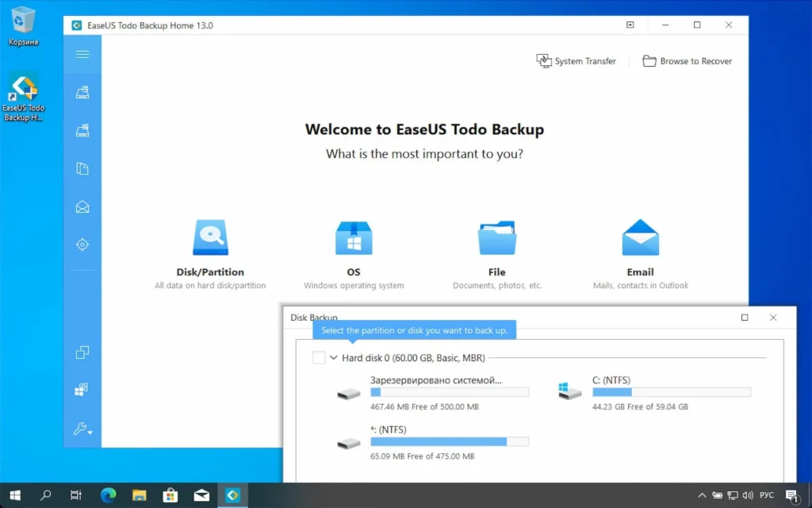Select the *: (NTFS) partition drive icon
Screen dimensions: 812x508
349,444
